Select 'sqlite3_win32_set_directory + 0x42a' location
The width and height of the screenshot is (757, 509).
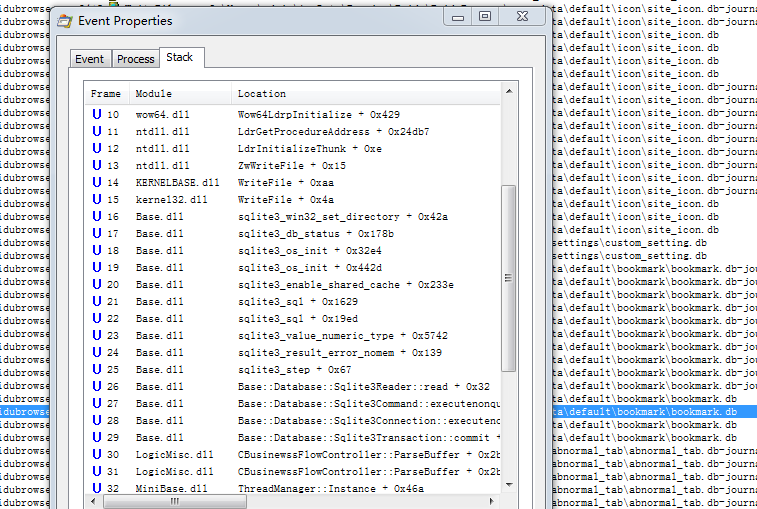pyautogui.click(x=343, y=216)
